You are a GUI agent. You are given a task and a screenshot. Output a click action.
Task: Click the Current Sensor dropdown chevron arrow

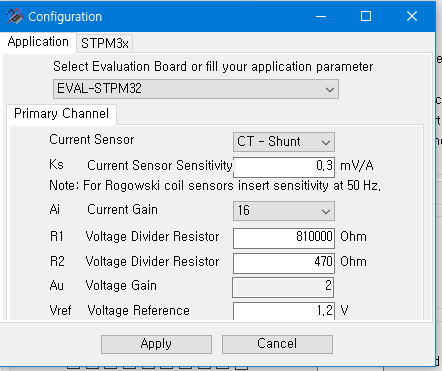326,142
